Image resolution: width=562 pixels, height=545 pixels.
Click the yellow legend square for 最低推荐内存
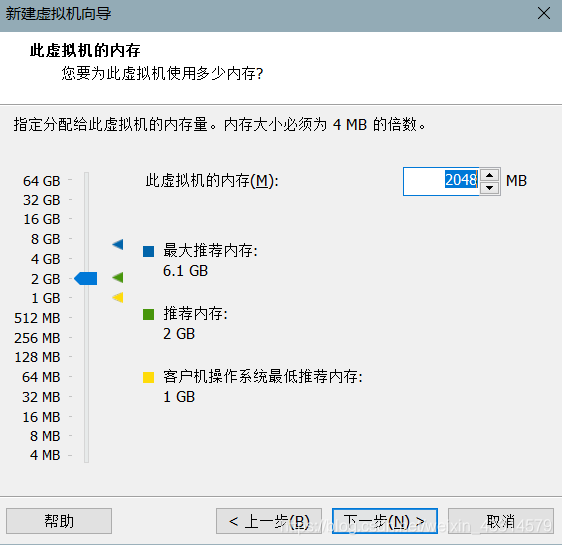coord(148,378)
